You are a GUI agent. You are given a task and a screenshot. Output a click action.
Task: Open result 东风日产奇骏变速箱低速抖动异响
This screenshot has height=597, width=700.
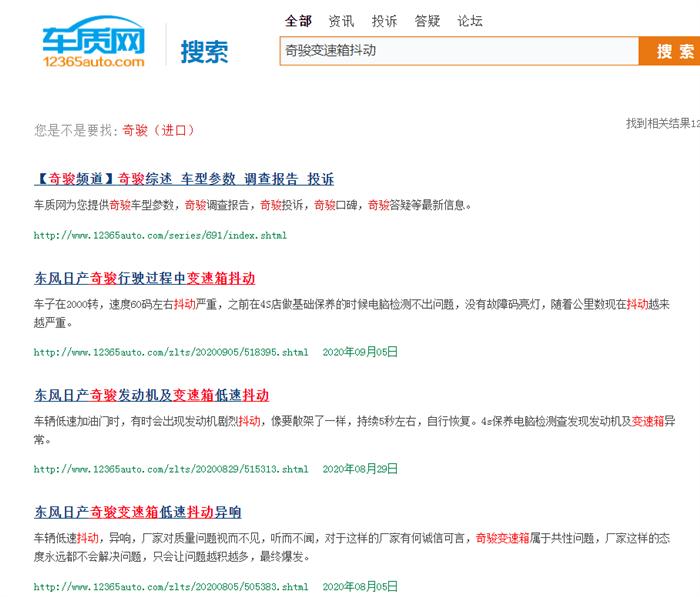tap(138, 512)
